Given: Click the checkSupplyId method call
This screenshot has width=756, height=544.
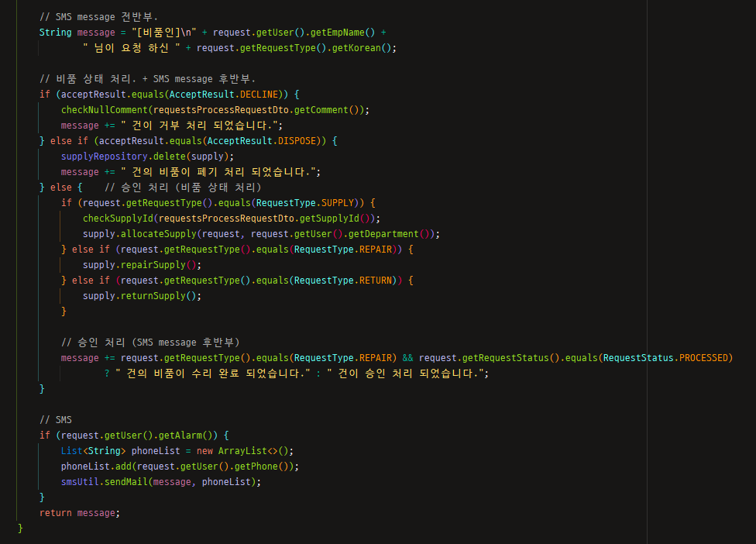Looking at the screenshot, I should [118, 219].
